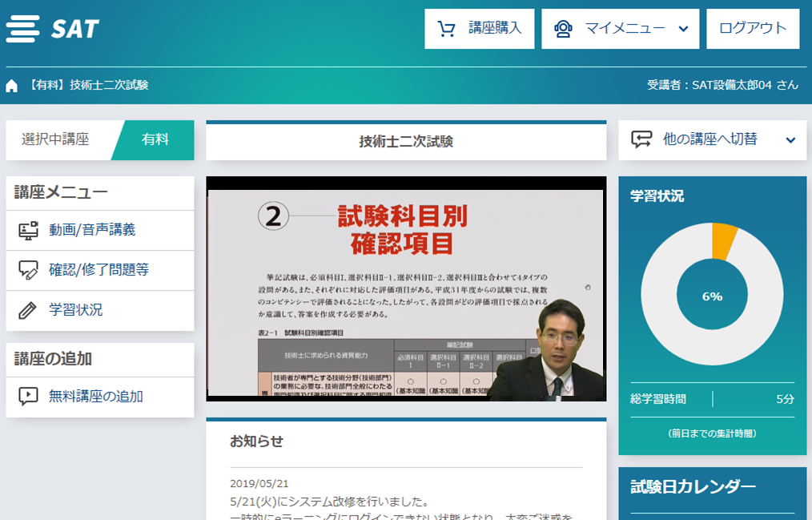The height and width of the screenshot is (520, 812).
Task: Click the play bubble icon beside 無料講座の追加
Action: (x=28, y=397)
